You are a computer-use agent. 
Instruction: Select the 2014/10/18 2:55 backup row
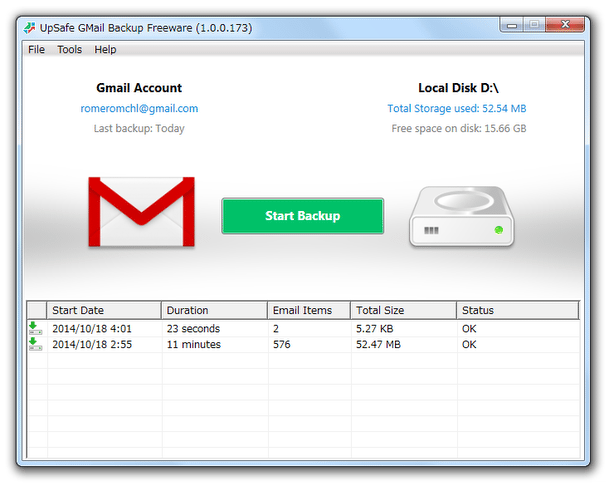pyautogui.click(x=303, y=344)
